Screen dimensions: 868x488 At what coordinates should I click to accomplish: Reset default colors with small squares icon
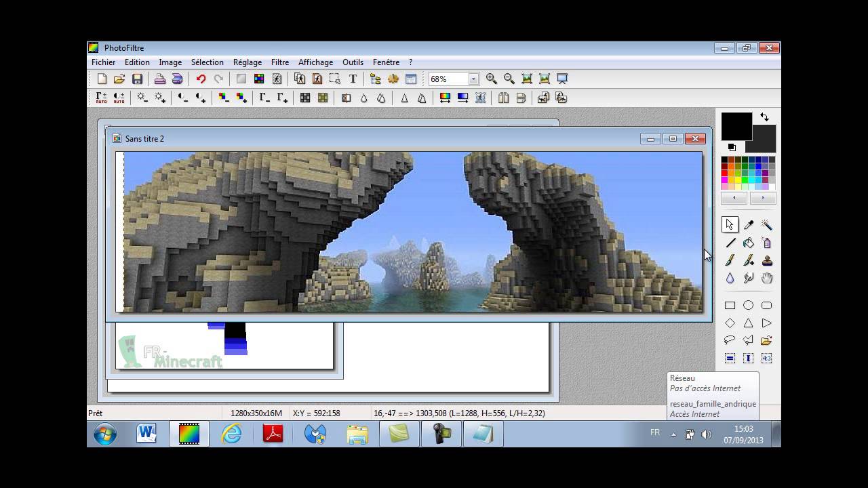click(732, 147)
